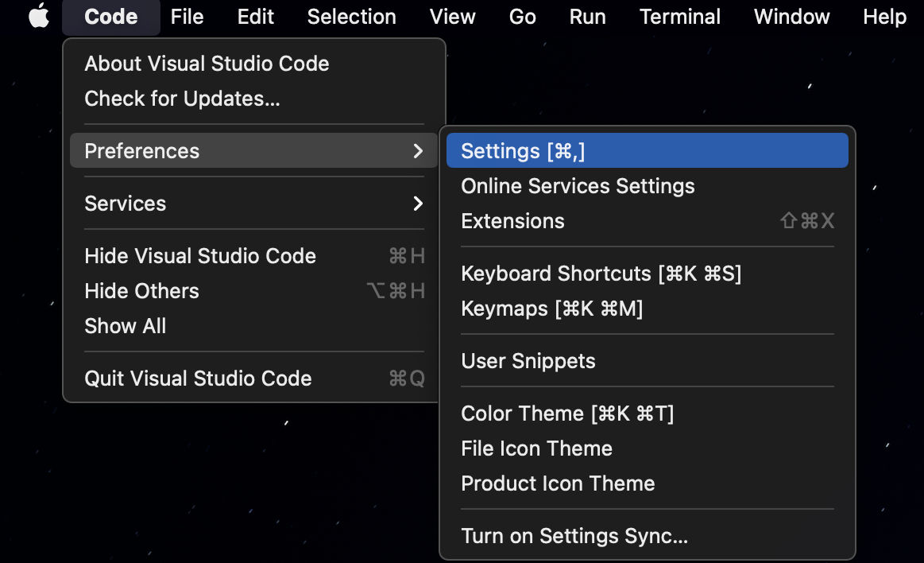Select Quit Visual Studio Code
The height and width of the screenshot is (563, 924).
254,378
